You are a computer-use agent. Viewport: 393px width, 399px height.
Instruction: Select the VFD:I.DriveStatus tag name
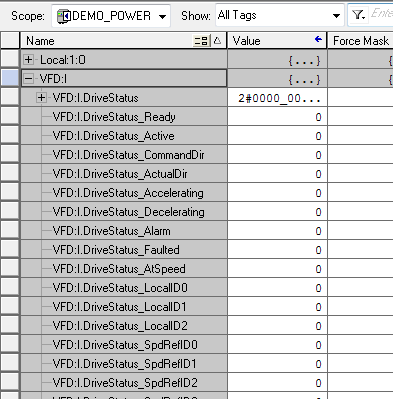pyautogui.click(x=95, y=98)
